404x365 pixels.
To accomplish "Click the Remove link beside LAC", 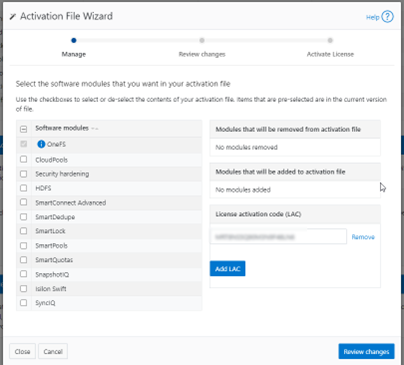I will coord(363,237).
